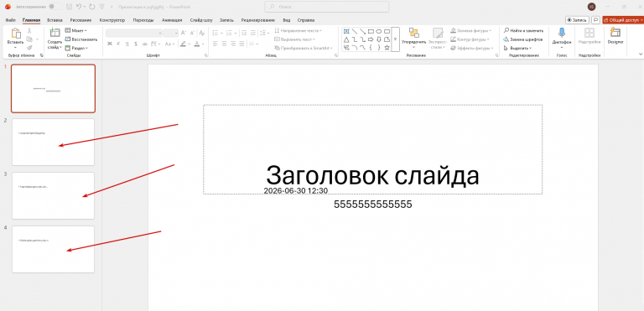Click the comments speech bubble icon
Viewport: 644px width, 311px height.
tap(595, 20)
